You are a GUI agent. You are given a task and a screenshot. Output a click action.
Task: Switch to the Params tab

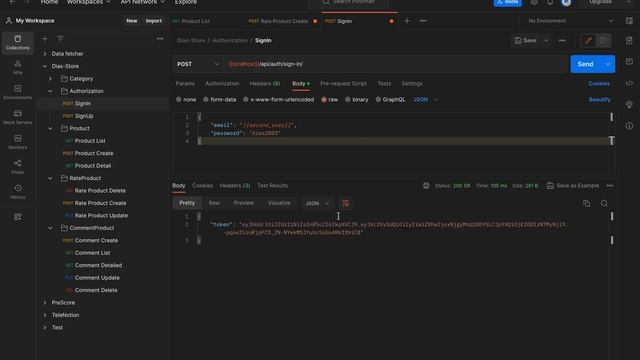point(185,83)
